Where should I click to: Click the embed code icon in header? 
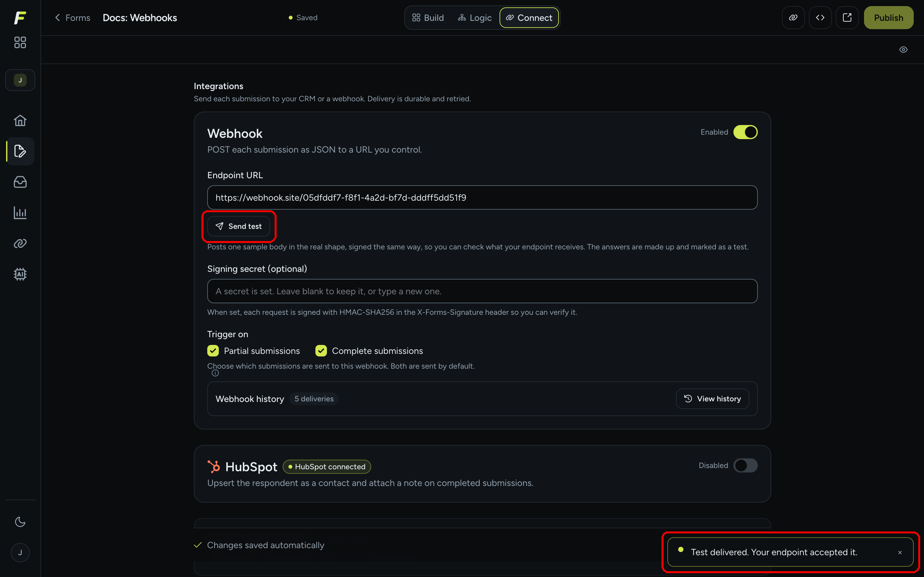(x=820, y=18)
